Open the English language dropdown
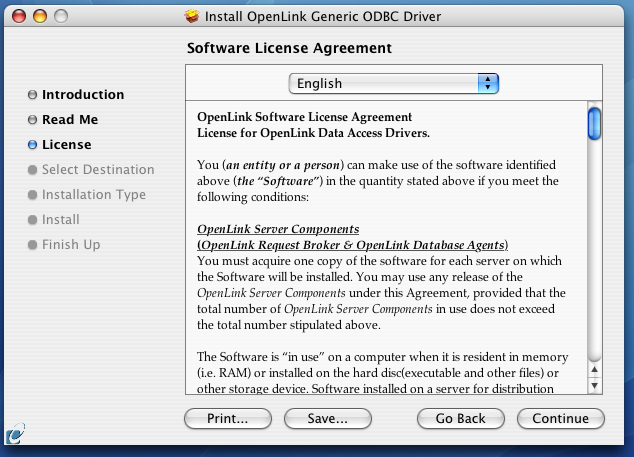The width and height of the screenshot is (634, 457). coord(394,83)
